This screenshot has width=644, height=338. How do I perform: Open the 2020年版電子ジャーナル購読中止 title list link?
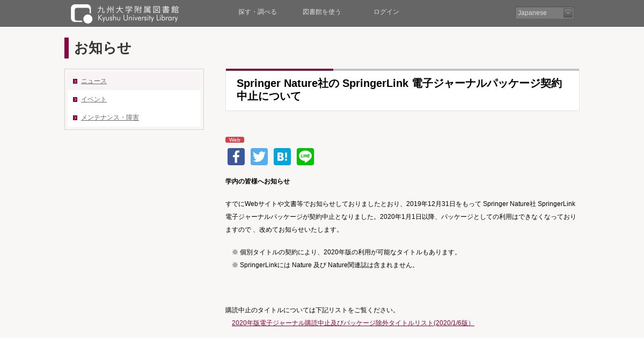pyautogui.click(x=353, y=323)
